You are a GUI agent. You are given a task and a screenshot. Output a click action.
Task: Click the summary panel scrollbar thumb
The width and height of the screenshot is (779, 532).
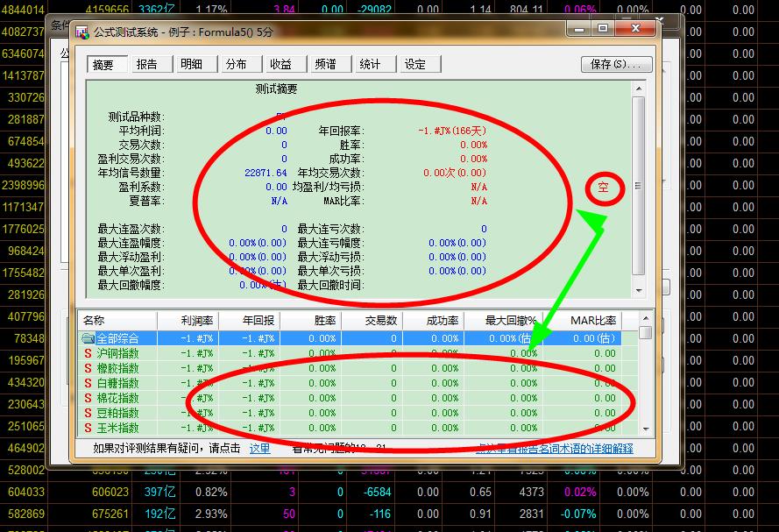639,185
